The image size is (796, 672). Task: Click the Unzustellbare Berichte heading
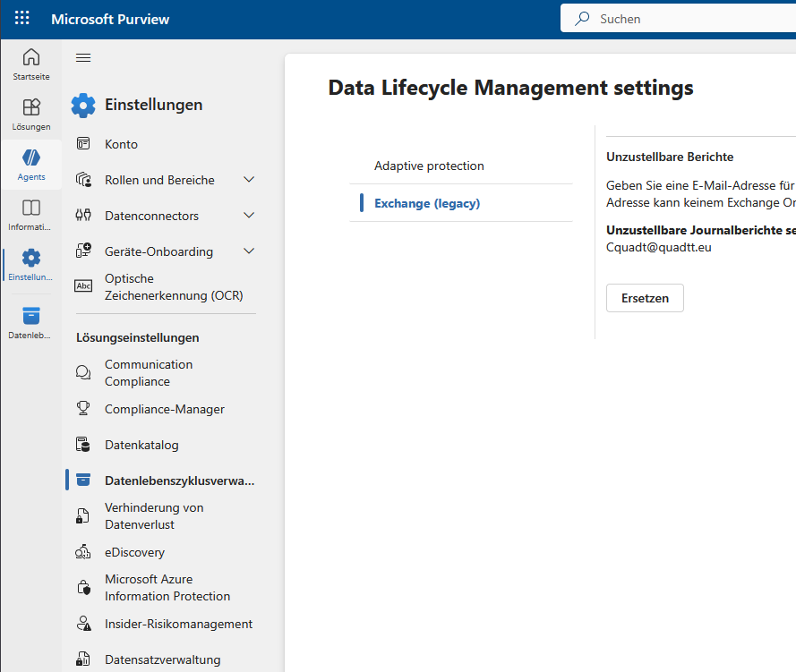pos(670,157)
